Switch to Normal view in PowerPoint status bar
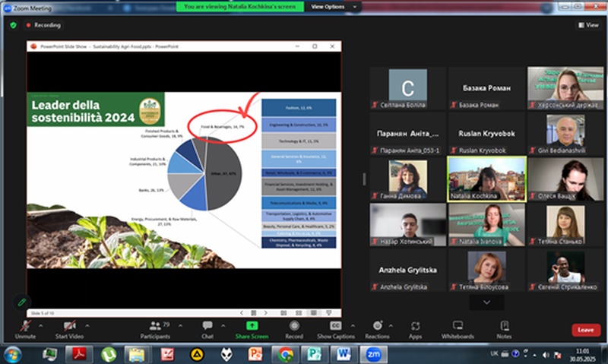 (x=283, y=313)
